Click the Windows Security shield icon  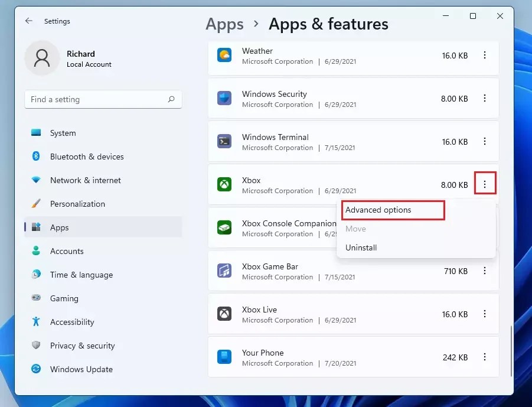coord(223,99)
